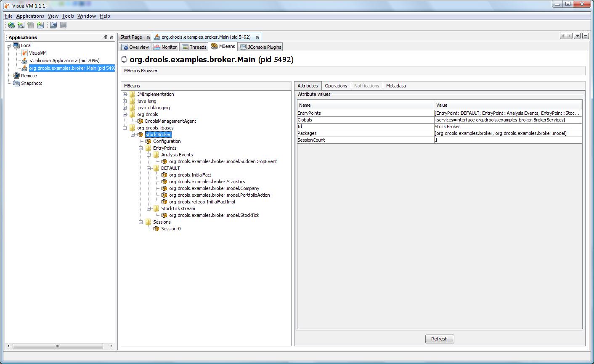The width and height of the screenshot is (594, 364).
Task: Switch to the Threads tab
Action: tap(194, 47)
